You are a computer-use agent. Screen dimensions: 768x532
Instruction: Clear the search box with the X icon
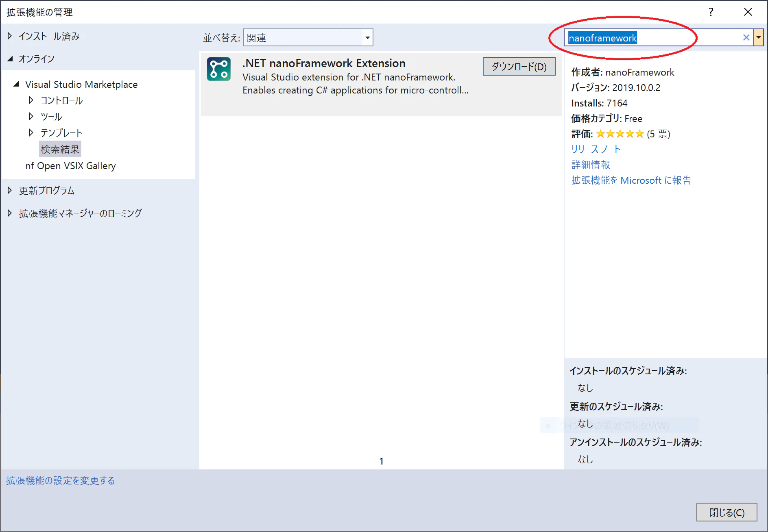746,38
